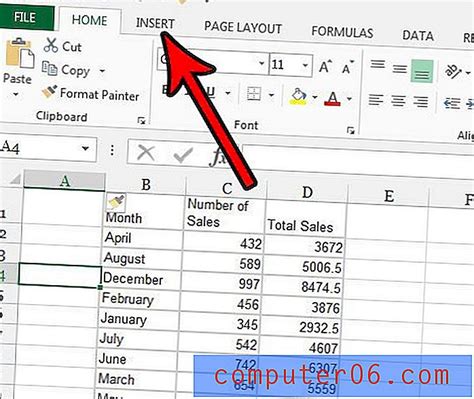
Task: Open the font size 11 dropdown
Action: click(305, 65)
